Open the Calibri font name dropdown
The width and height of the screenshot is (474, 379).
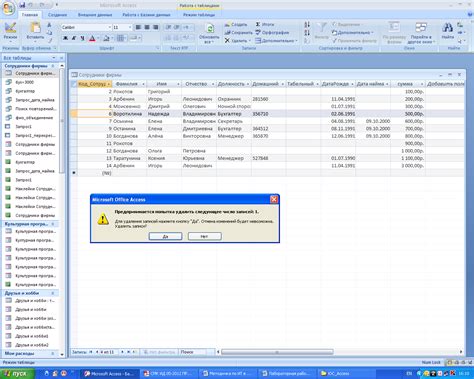tap(109, 27)
